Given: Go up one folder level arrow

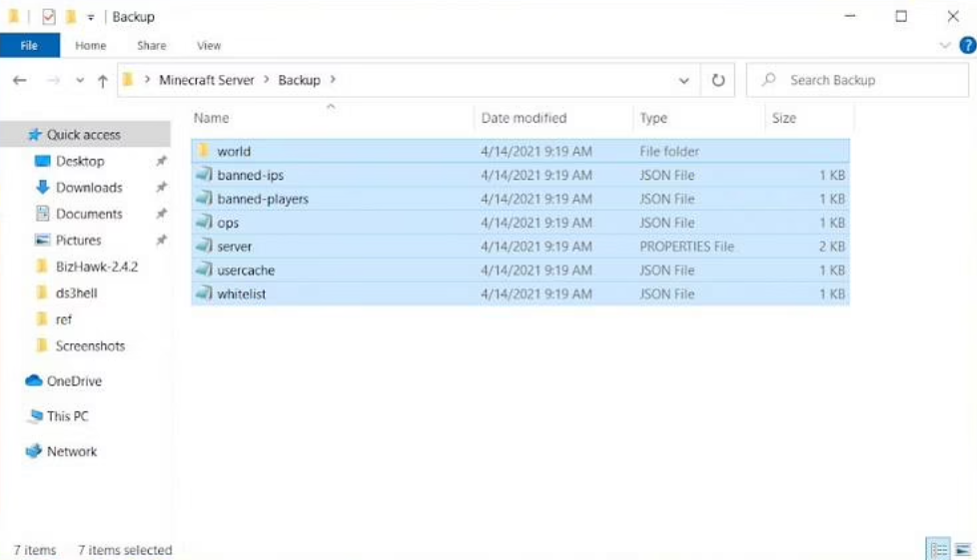Looking at the screenshot, I should point(102,81).
